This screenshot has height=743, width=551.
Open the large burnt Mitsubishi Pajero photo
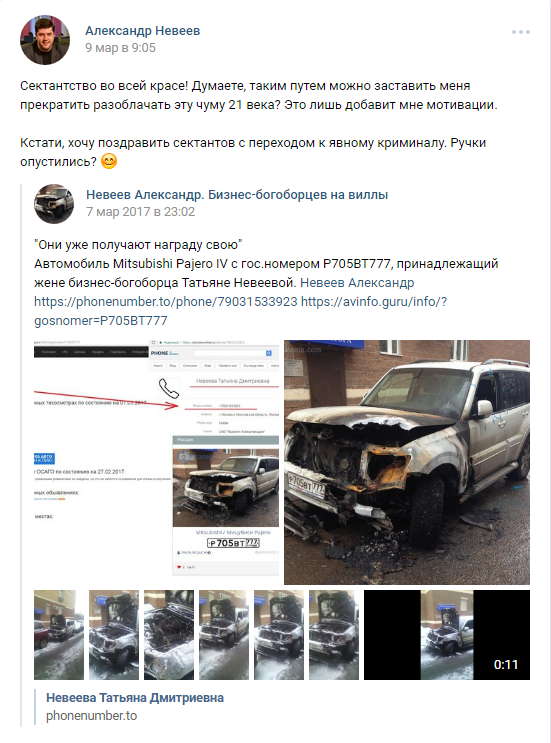[x=407, y=462]
